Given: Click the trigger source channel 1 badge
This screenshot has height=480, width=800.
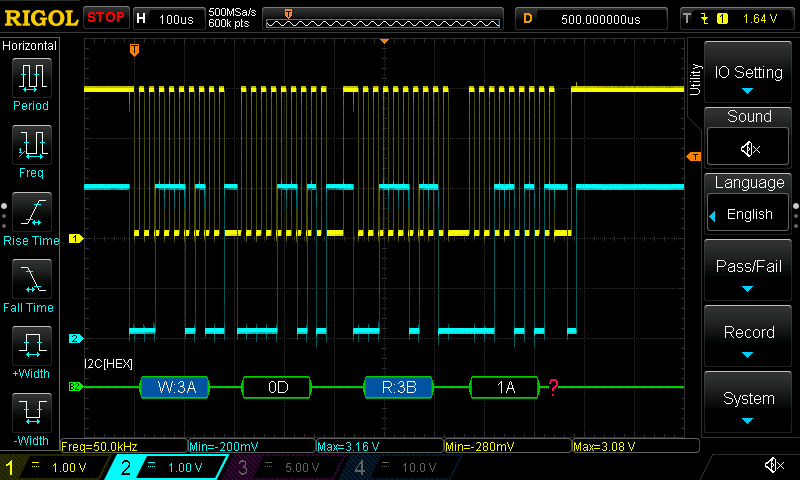Looking at the screenshot, I should 722,19.
